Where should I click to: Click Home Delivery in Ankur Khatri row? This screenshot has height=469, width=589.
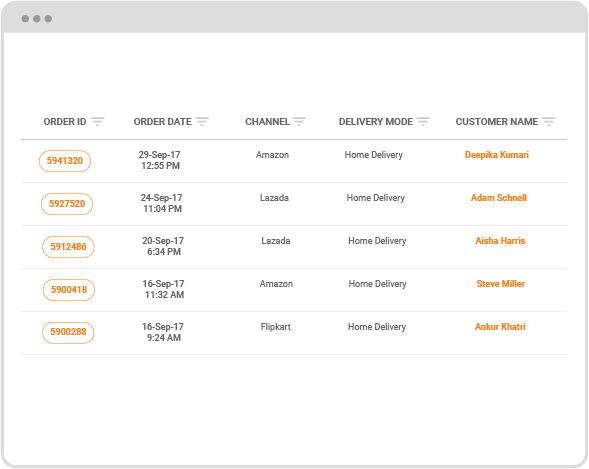coord(377,327)
